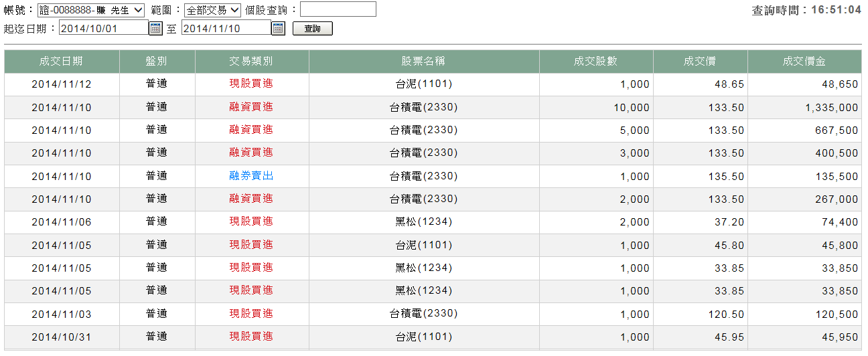Open the start date calendar picker
The width and height of the screenshot is (868, 356).
point(155,28)
